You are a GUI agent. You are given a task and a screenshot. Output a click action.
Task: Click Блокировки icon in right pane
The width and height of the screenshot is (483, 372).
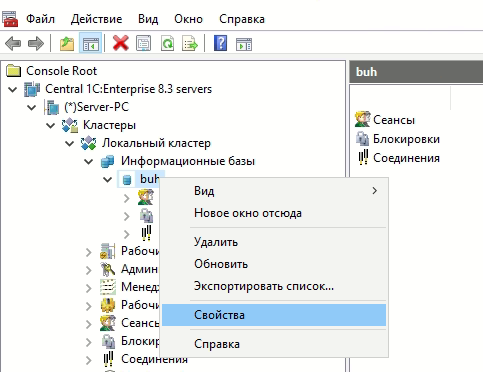click(x=362, y=139)
